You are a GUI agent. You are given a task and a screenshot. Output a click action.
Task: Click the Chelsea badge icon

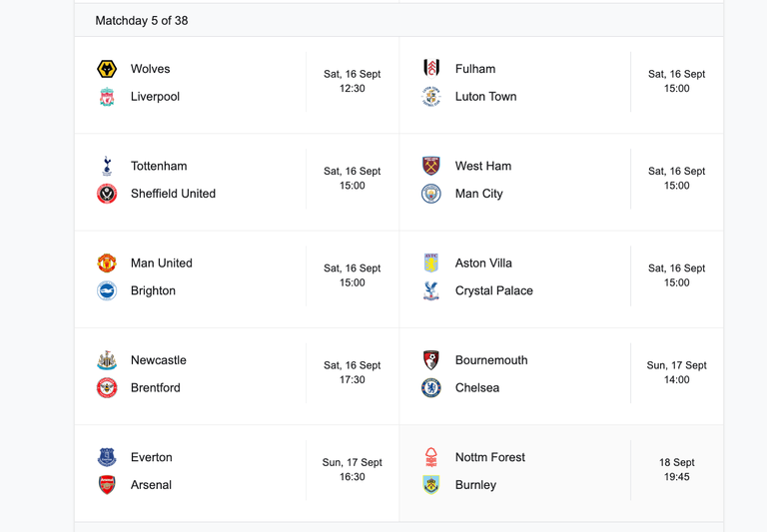tap(431, 387)
